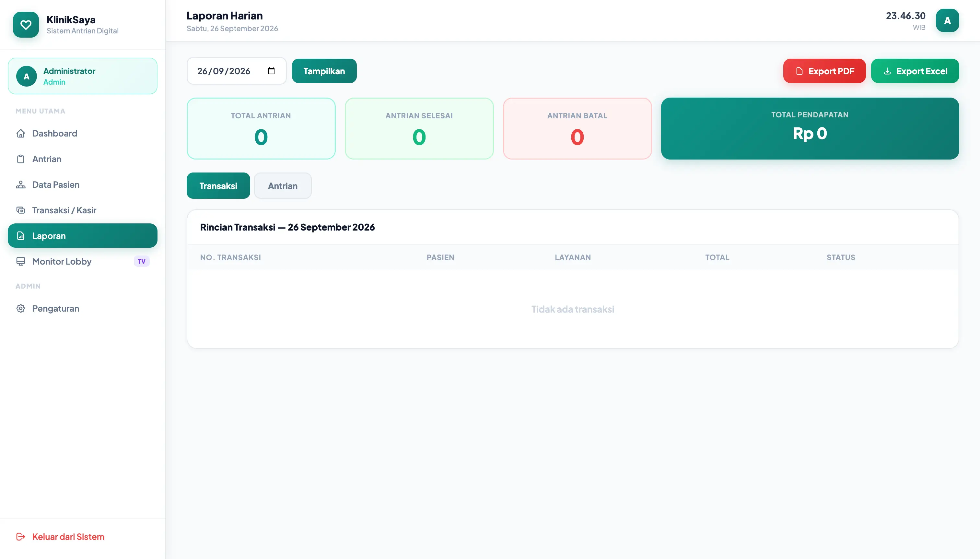
Task: Select the Monitor Lobby menu entry
Action: point(83,261)
